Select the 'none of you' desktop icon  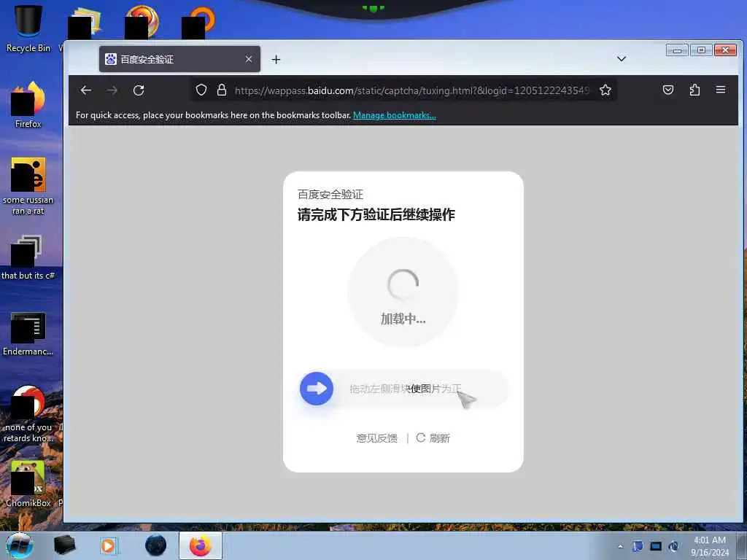(x=28, y=414)
